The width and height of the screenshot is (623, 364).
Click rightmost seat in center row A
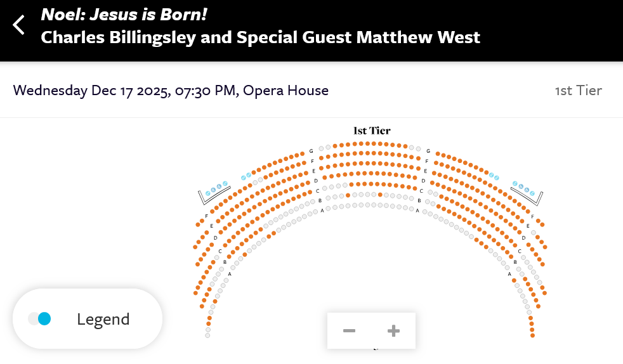click(x=410, y=207)
